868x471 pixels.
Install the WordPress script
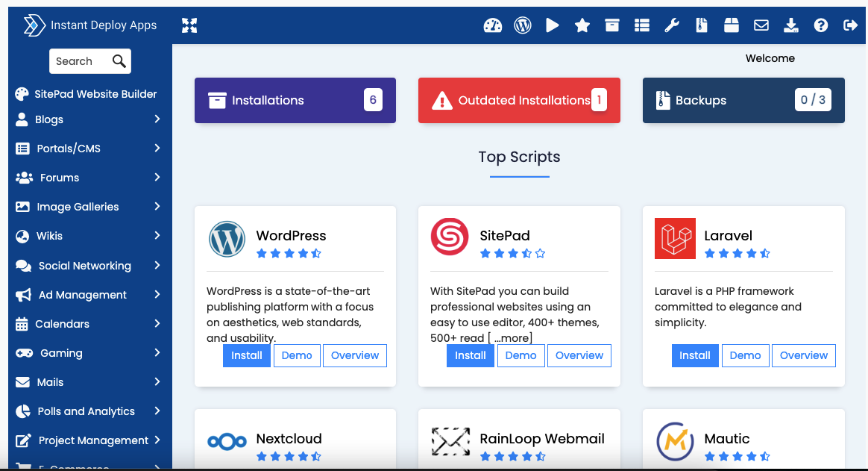(x=247, y=356)
